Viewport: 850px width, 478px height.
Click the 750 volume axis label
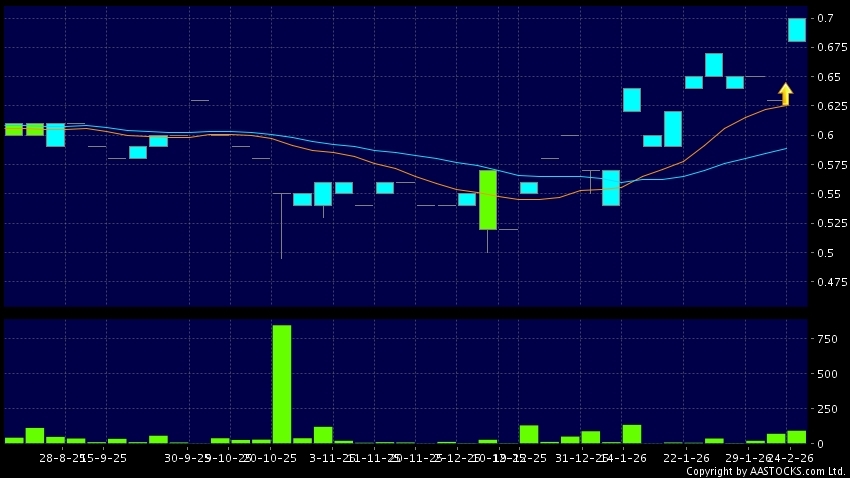(x=826, y=340)
